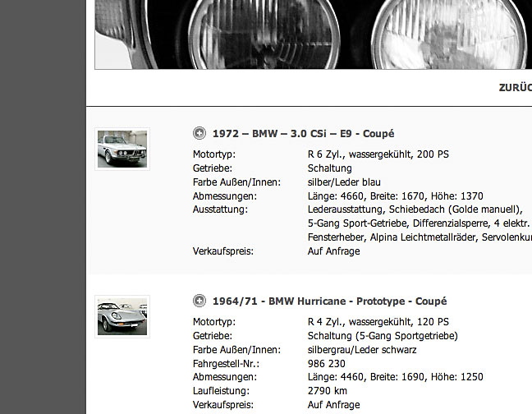Click "Schaltung (5-Gang Sportgetriebe)"
The width and height of the screenshot is (532, 414).
click(383, 336)
